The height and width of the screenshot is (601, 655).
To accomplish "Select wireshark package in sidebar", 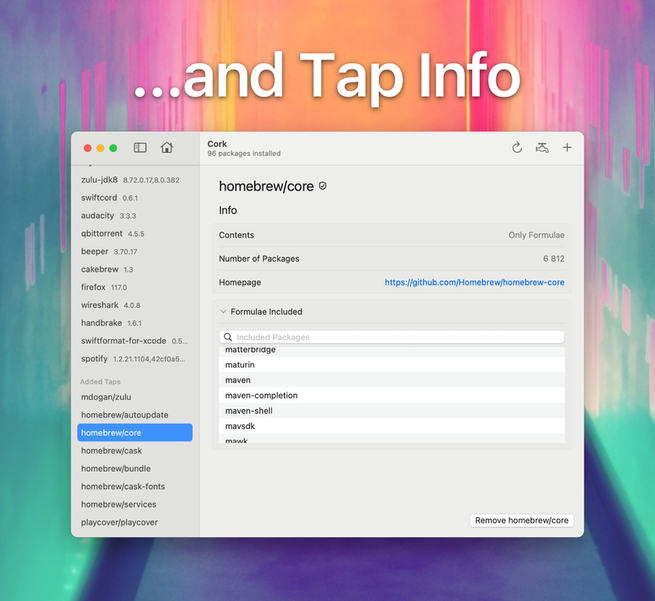I will click(x=135, y=305).
